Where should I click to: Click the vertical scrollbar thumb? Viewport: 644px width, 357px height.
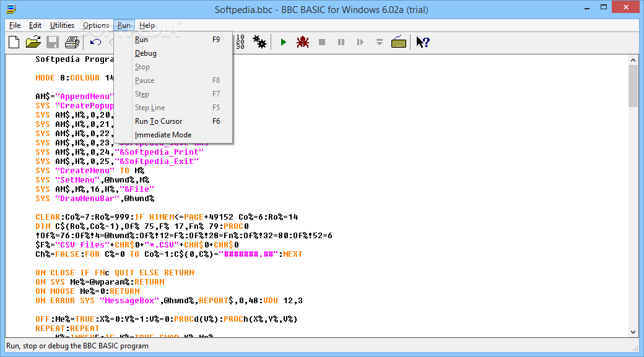[633, 86]
